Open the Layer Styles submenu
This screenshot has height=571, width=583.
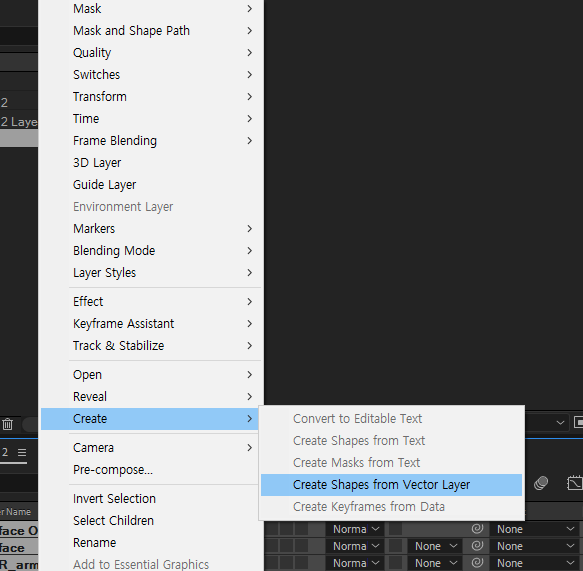tap(151, 272)
